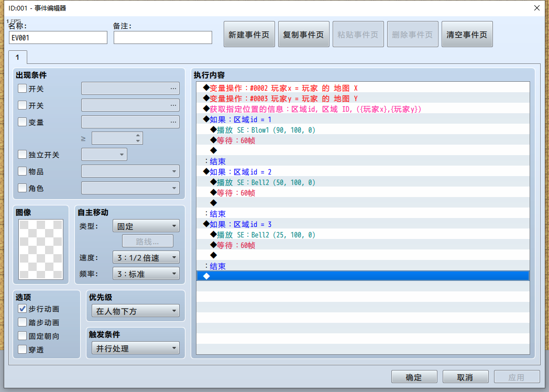Click the empty 备注 input field

pos(163,38)
